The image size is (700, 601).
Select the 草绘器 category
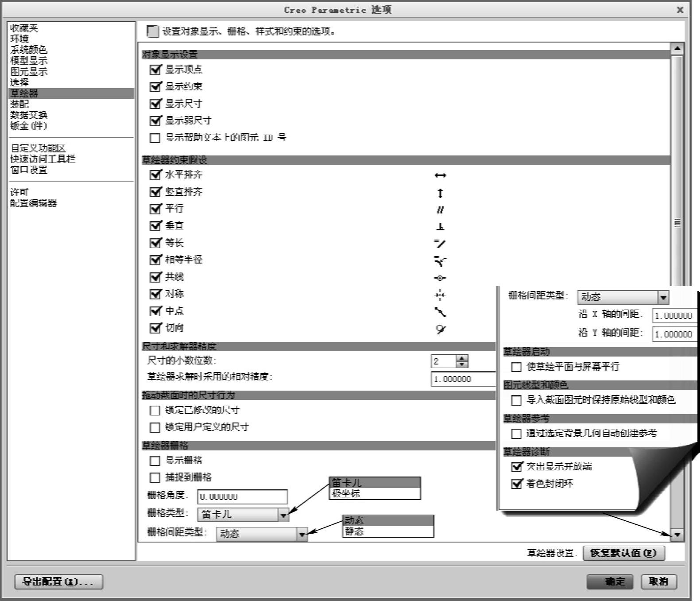(71, 93)
